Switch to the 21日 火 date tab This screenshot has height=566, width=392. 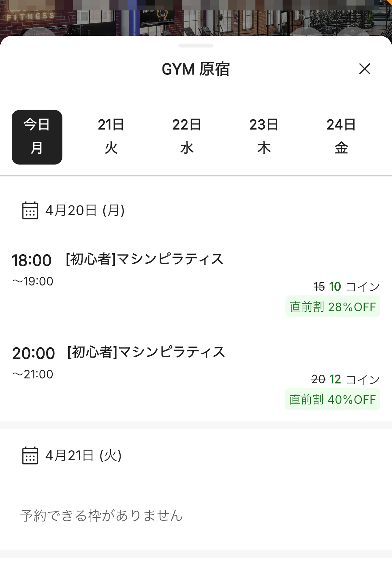[x=111, y=137]
